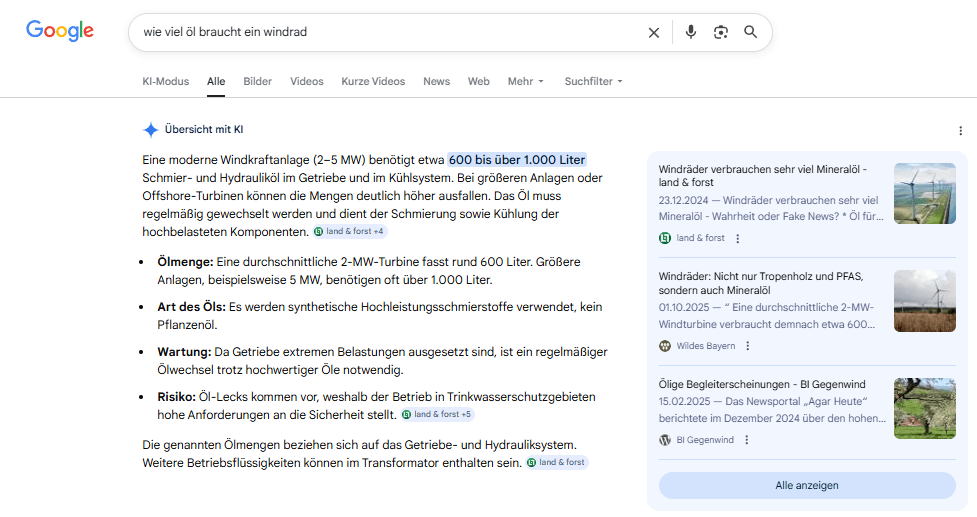Image resolution: width=977 pixels, height=517 pixels.
Task: Expand the Mehr dropdown menu
Action: click(525, 81)
